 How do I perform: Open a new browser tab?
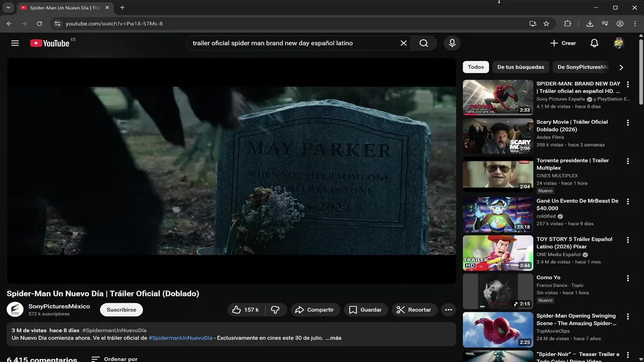click(x=122, y=8)
